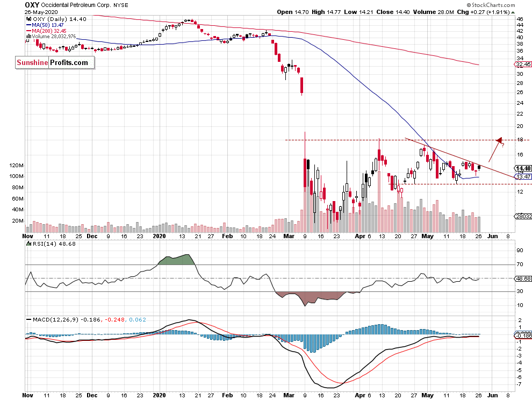Viewport: 532px width, 400px height.
Task: Click the -5 MACD axis label
Action: tap(519, 370)
